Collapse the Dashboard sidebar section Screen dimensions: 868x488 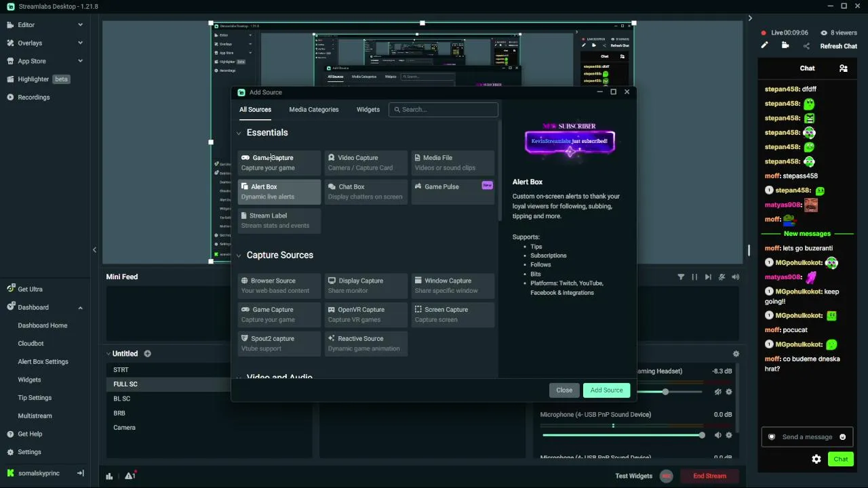pyautogui.click(x=80, y=308)
